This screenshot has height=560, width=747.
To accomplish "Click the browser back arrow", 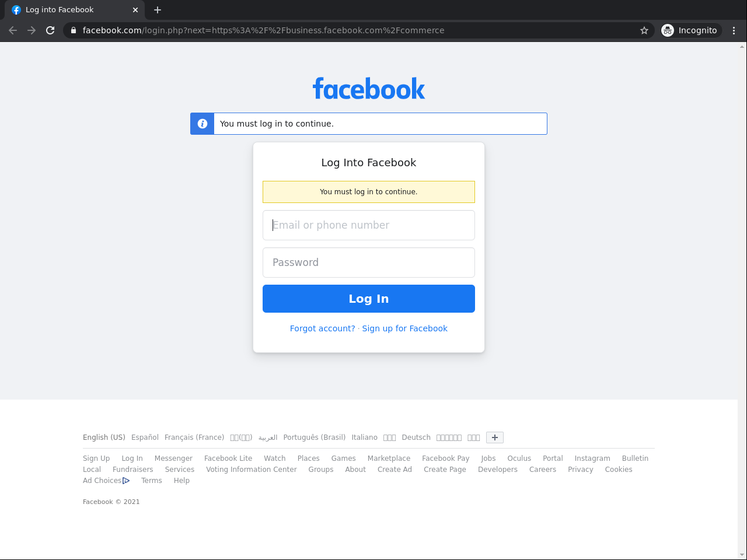I will point(13,30).
